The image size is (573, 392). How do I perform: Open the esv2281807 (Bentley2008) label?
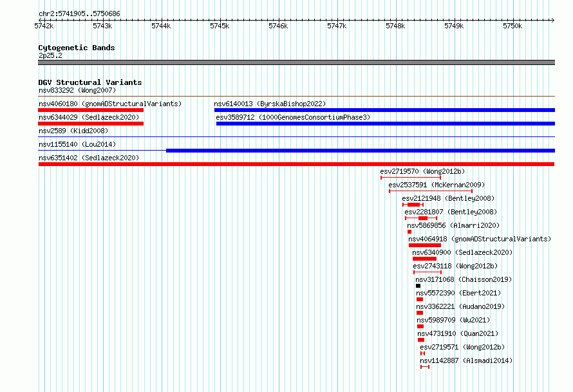point(451,212)
